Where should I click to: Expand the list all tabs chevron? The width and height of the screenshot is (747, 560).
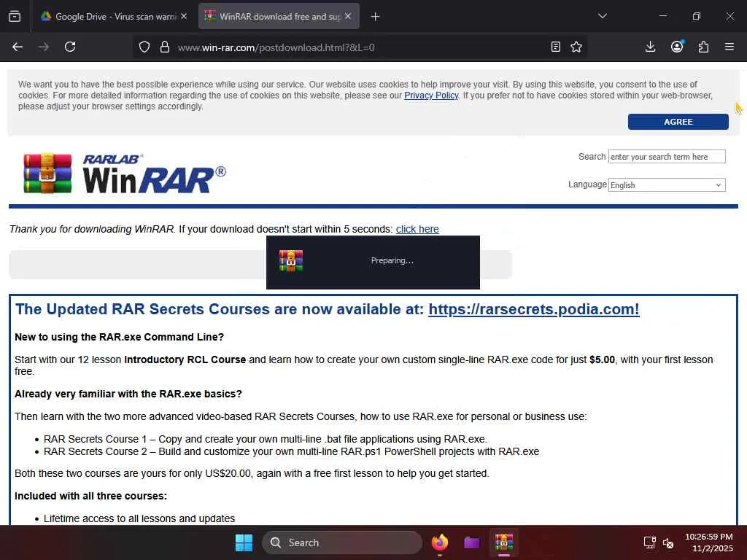click(x=602, y=16)
